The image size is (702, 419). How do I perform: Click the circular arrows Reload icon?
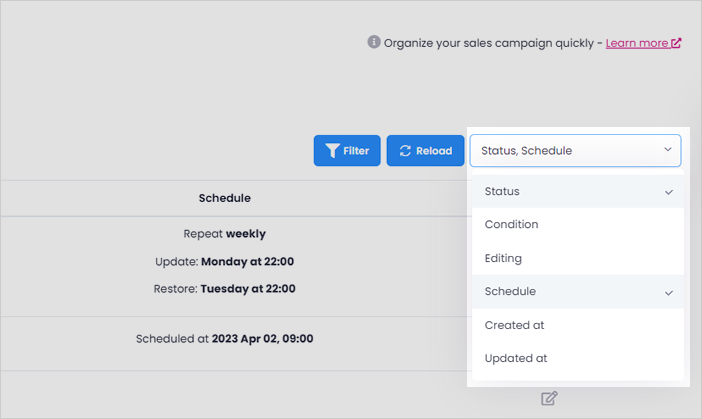[x=405, y=151]
